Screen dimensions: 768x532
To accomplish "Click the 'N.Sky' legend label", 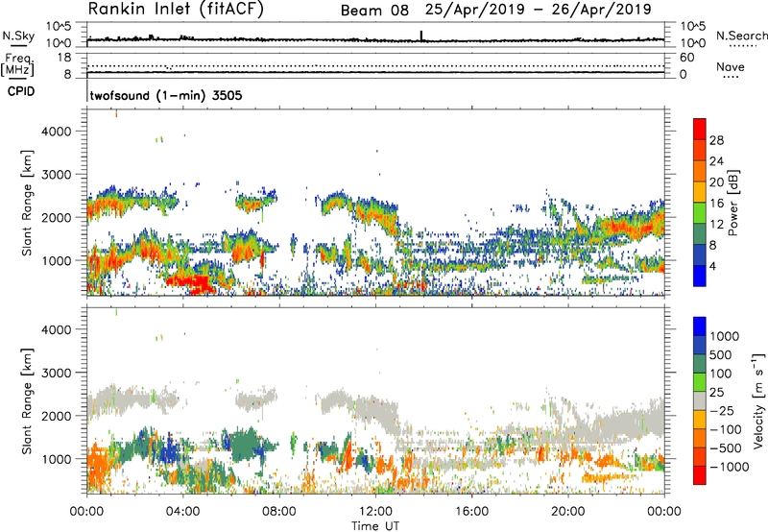I will click(x=18, y=36).
